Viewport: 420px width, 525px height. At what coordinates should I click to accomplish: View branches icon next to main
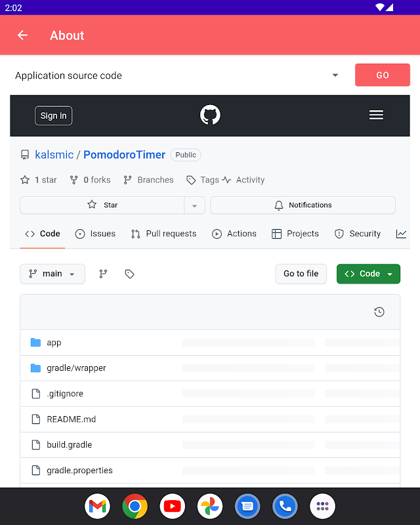pos(103,274)
